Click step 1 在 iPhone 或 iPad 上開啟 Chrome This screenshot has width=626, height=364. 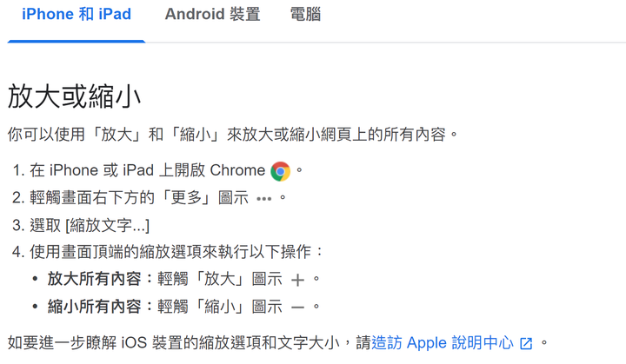[x=147, y=170]
